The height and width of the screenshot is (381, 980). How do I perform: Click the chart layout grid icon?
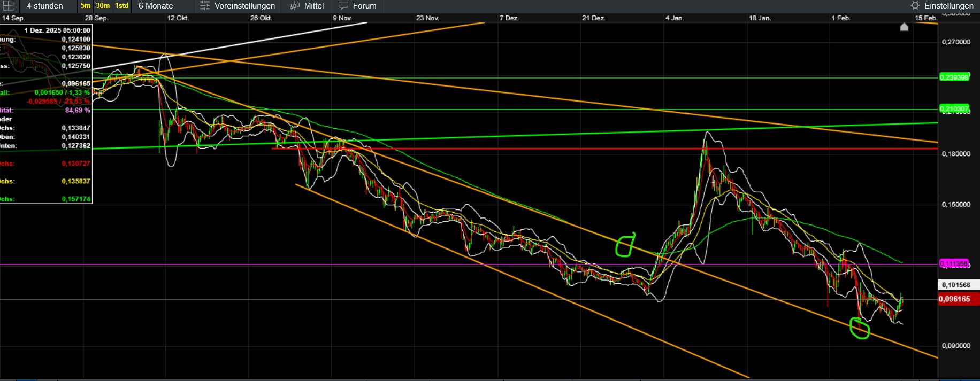(x=8, y=6)
